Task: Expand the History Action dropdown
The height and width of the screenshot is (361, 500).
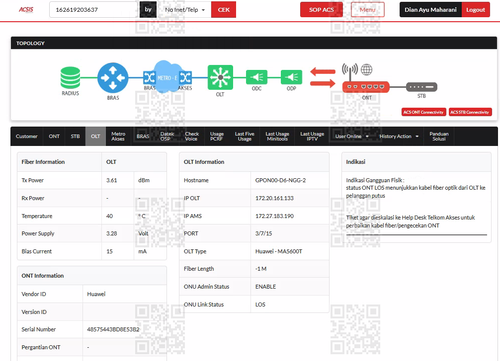Action: pos(399,136)
